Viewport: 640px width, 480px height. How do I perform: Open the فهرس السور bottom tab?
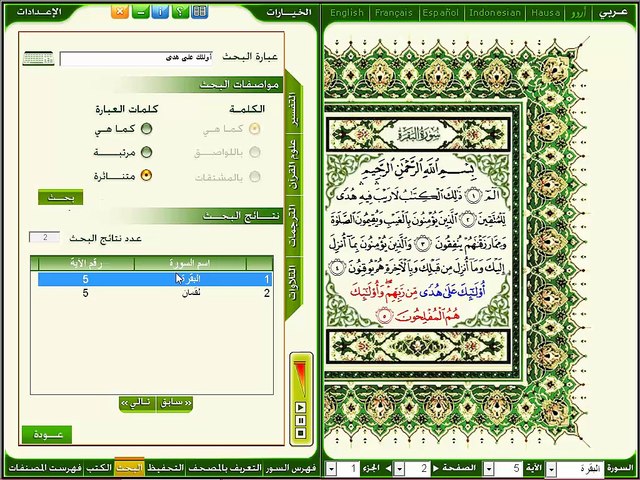click(x=290, y=468)
